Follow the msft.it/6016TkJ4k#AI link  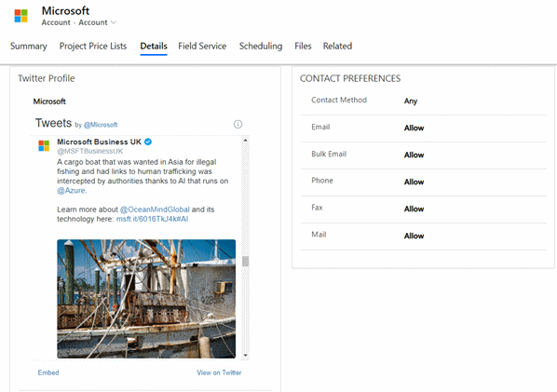click(152, 219)
